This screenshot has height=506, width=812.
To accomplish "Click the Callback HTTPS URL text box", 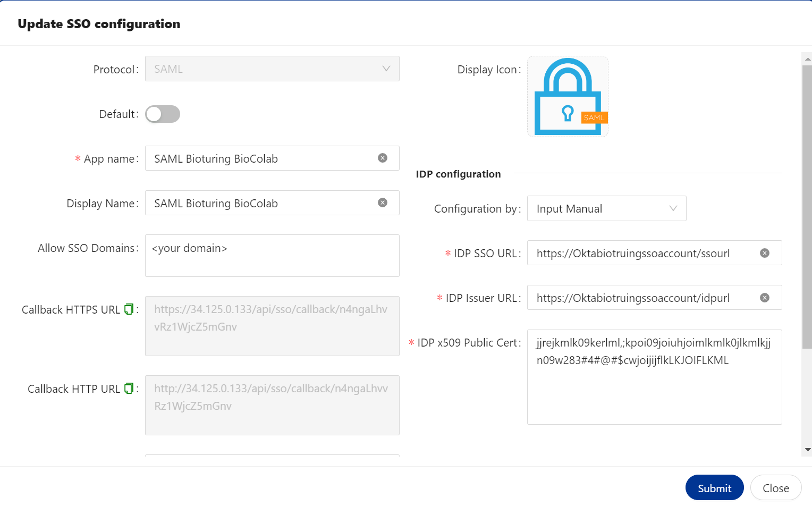I will [272, 326].
